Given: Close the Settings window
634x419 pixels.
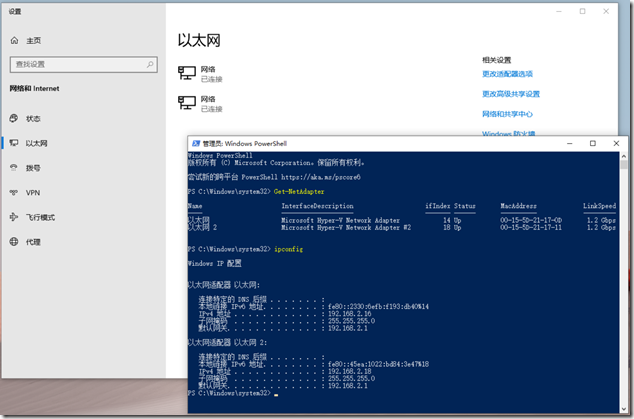Looking at the screenshot, I should pyautogui.click(x=606, y=11).
